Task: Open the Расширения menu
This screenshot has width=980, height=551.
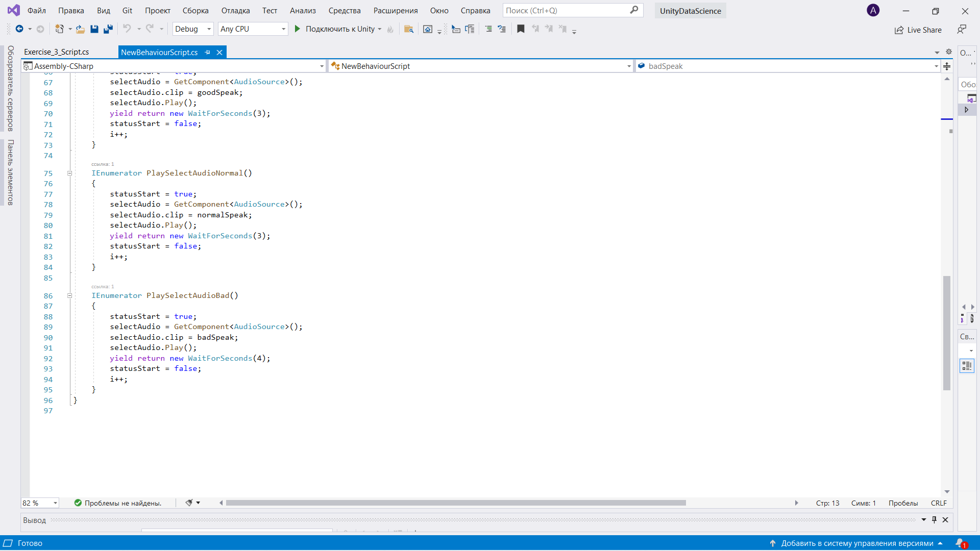Action: (395, 11)
